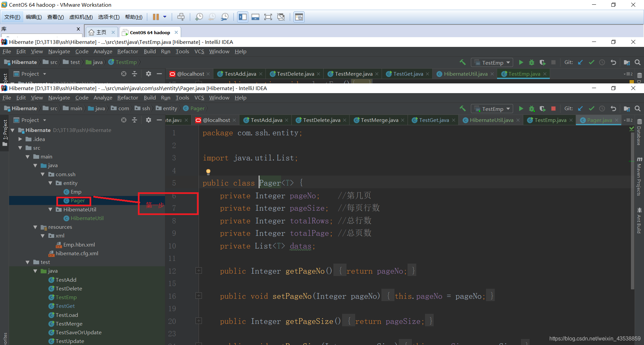
Task: Collapse the HibernateUtil package node
Action: coord(50,209)
